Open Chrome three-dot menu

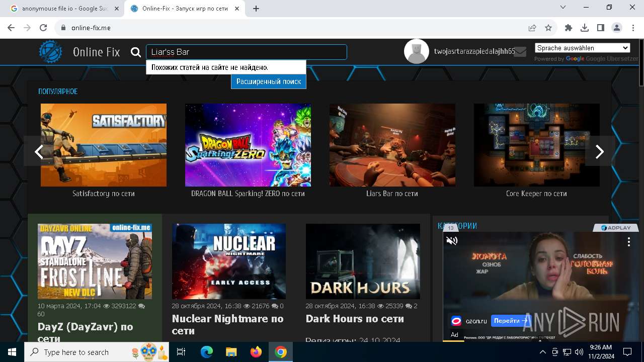pyautogui.click(x=633, y=28)
